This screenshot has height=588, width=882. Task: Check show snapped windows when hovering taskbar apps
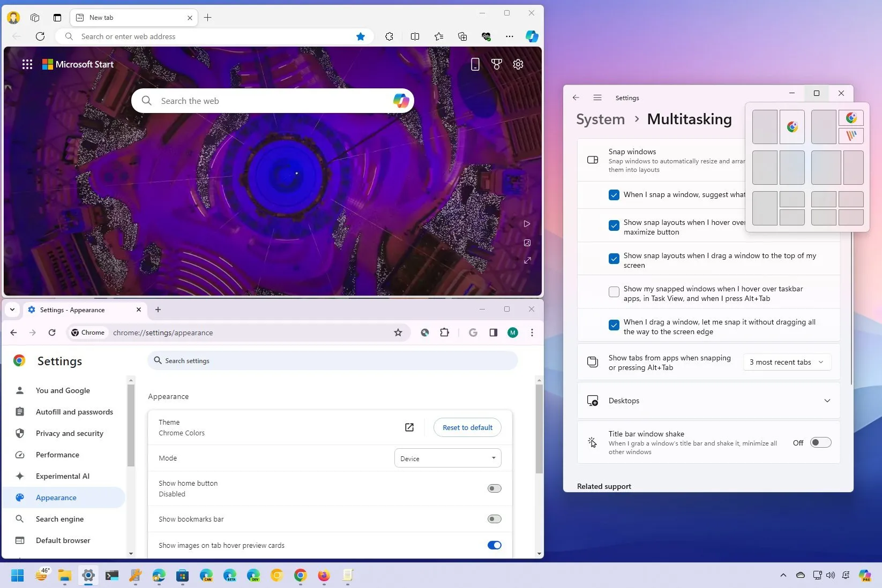coord(613,292)
